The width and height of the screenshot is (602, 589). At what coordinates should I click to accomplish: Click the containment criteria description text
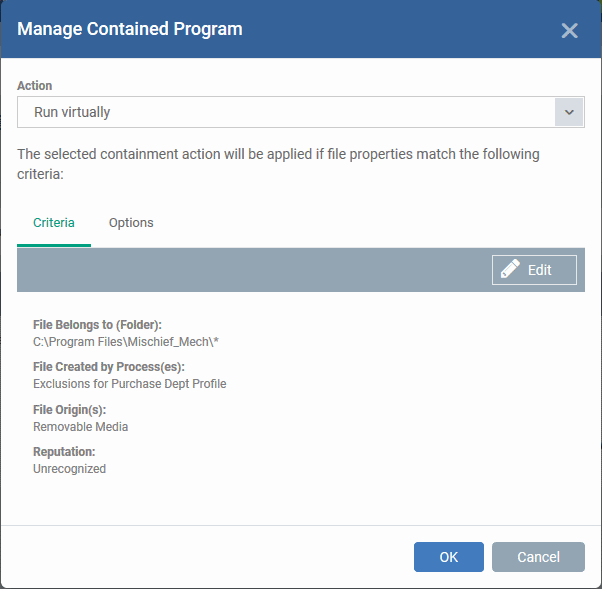[278, 164]
